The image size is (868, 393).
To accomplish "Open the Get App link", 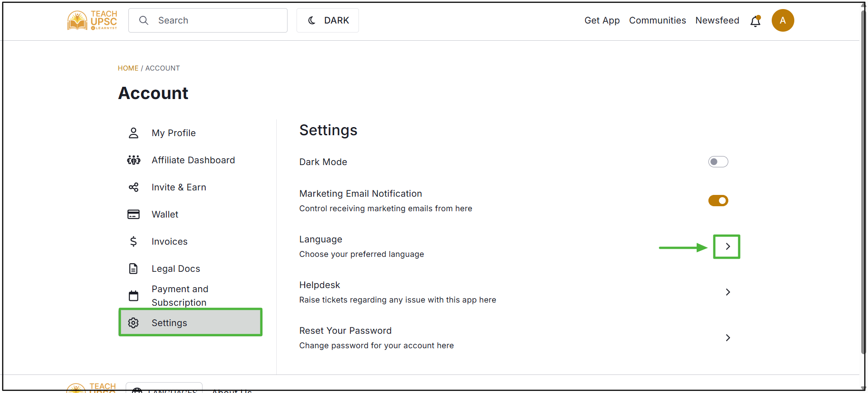I will [602, 20].
